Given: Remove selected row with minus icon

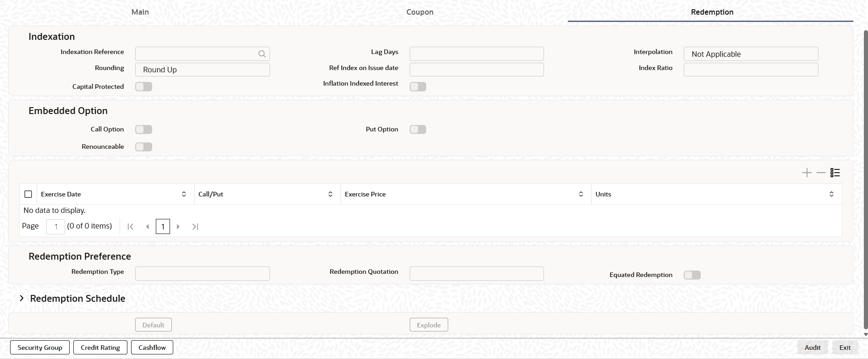Looking at the screenshot, I should 821,173.
